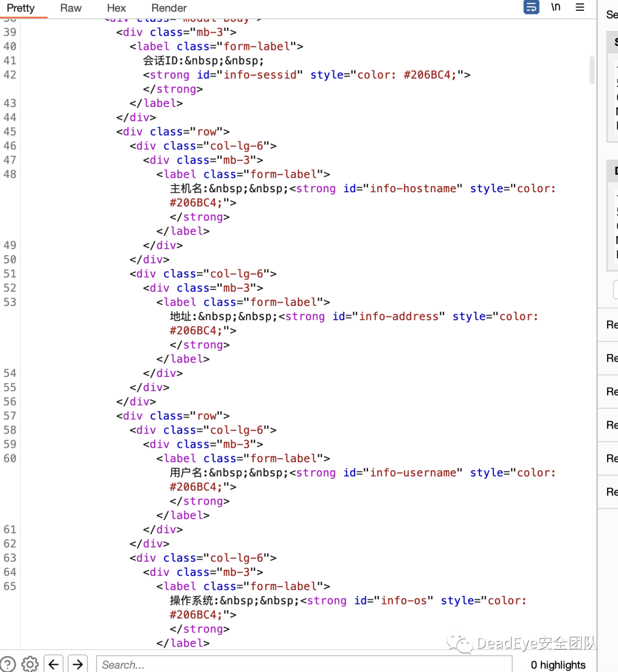Click the "0 highlights" status text
Image resolution: width=618 pixels, height=672 pixels.
[558, 665]
